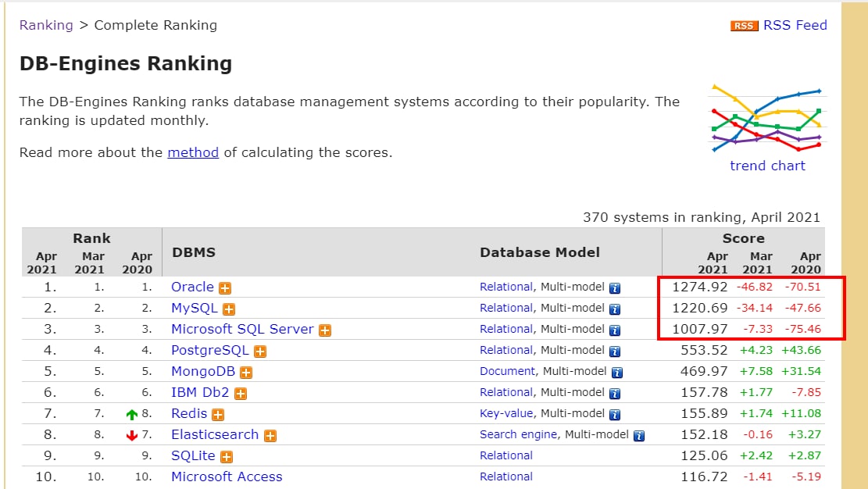The height and width of the screenshot is (489, 868).
Task: Click the info icon in Elasticsearch row
Action: [639, 435]
